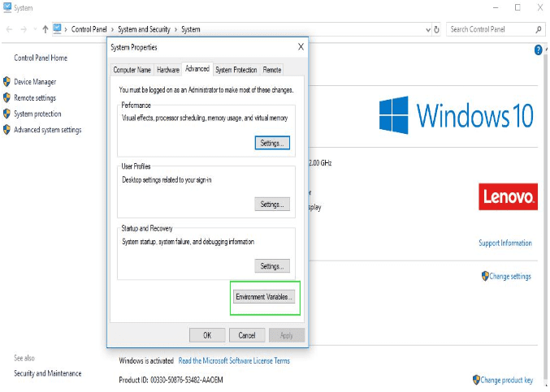Open Device Manager link
Image resolution: width=550 pixels, height=392 pixels.
(x=35, y=82)
